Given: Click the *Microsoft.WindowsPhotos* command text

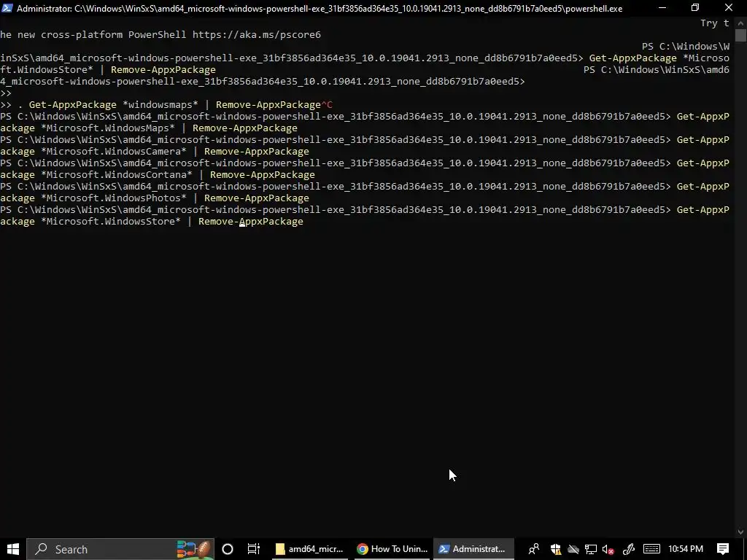Looking at the screenshot, I should pyautogui.click(x=114, y=198).
